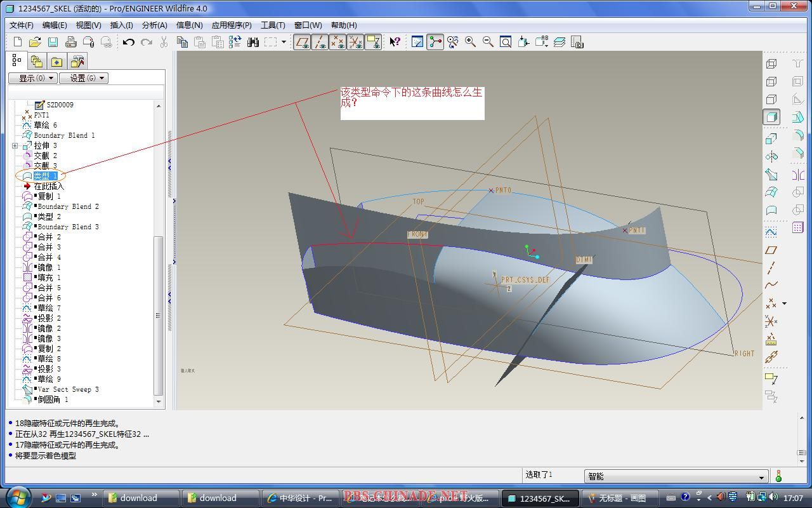Expand the 拉伸 3 tree node

tap(15, 145)
